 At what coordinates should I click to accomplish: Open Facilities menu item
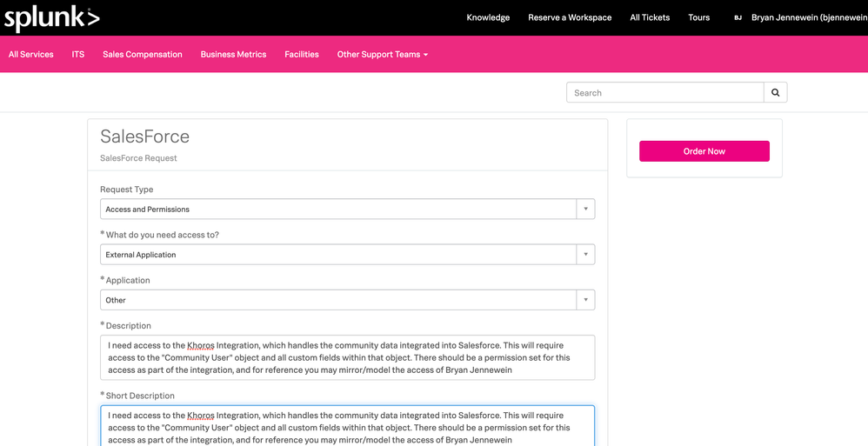pyautogui.click(x=302, y=54)
